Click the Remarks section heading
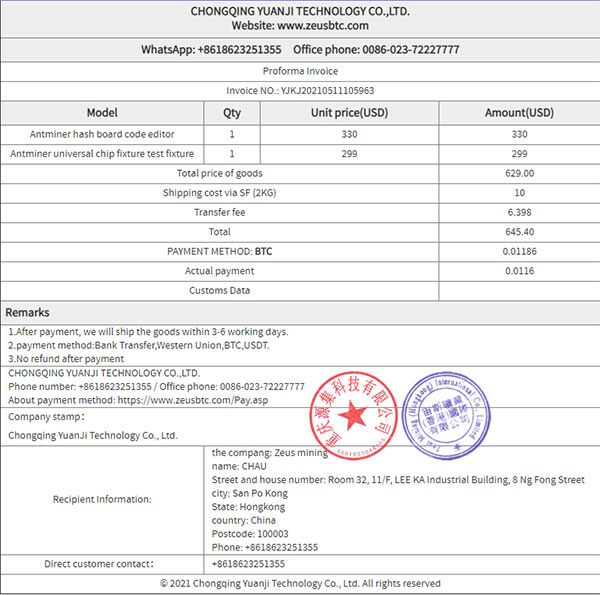 click(27, 313)
